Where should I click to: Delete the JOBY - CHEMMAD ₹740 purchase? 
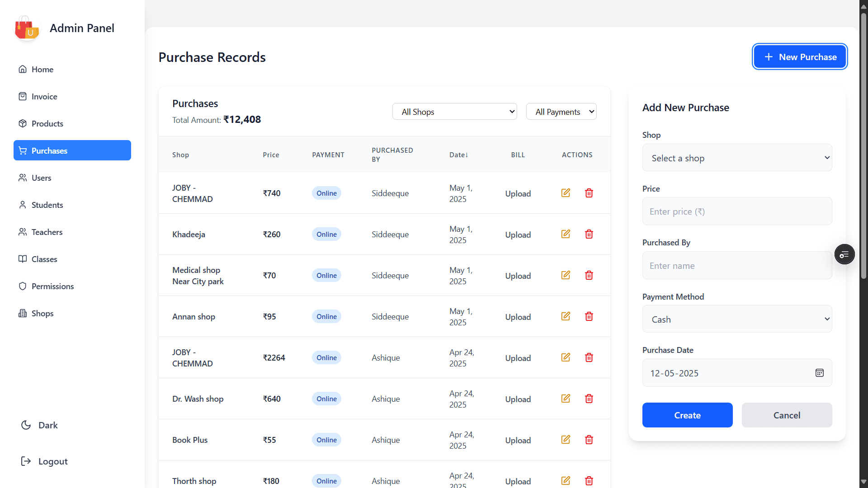589,193
